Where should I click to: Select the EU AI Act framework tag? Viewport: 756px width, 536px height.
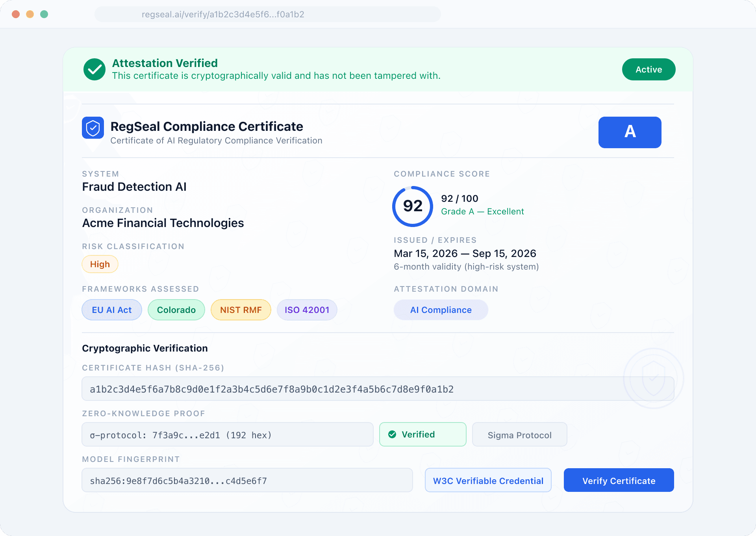pyautogui.click(x=111, y=310)
